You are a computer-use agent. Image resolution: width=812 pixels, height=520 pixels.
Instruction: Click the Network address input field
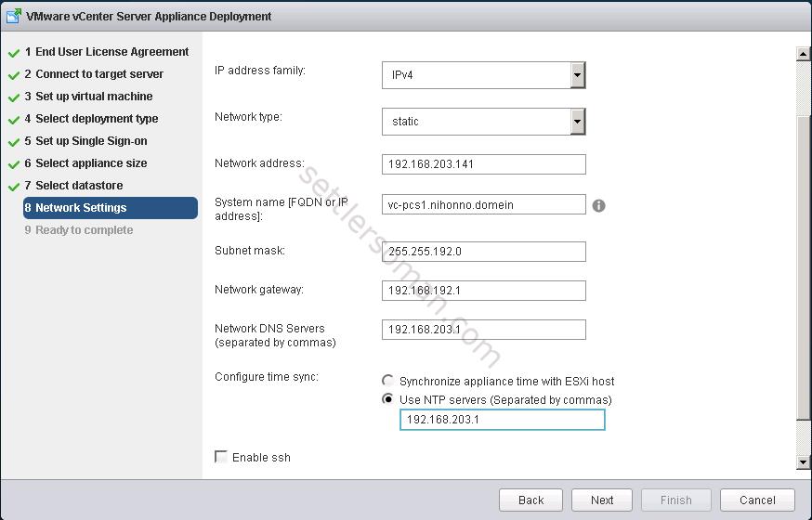[x=484, y=164]
